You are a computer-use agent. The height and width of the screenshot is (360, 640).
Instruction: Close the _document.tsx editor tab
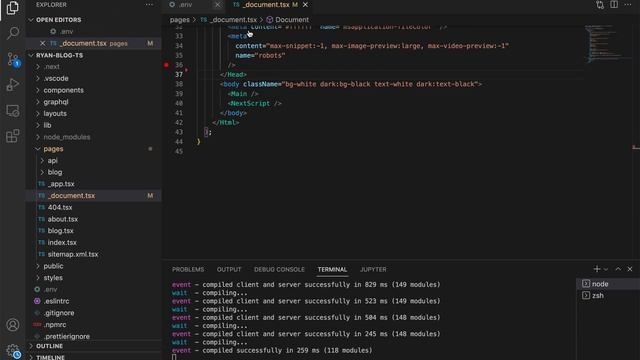tap(305, 5)
